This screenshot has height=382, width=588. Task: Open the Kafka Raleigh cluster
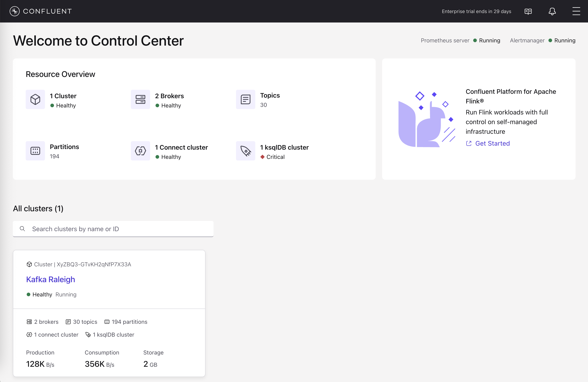click(x=50, y=279)
